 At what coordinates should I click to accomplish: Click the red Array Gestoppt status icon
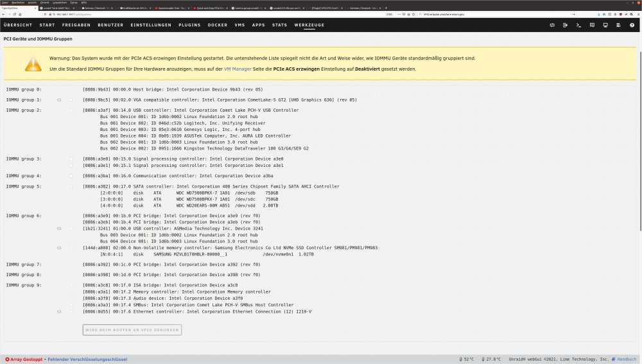[7, 360]
